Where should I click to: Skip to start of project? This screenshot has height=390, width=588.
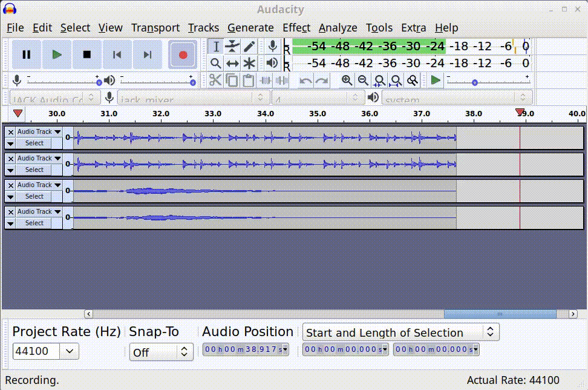click(117, 55)
